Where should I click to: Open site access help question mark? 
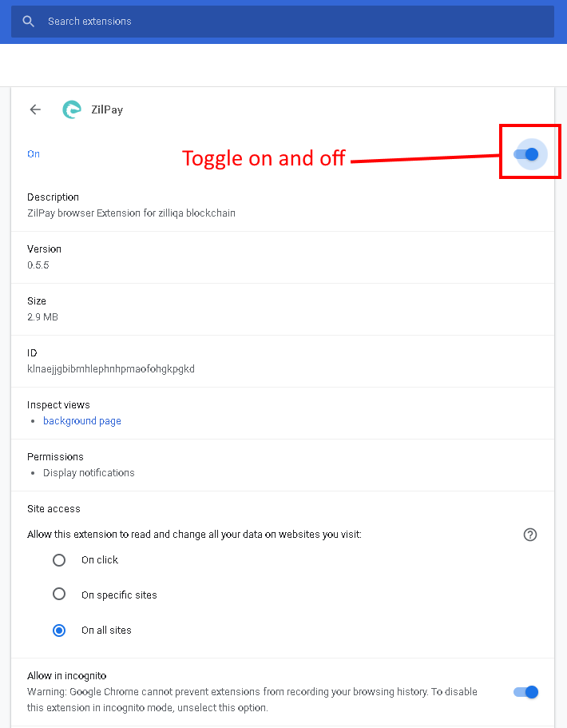pyautogui.click(x=530, y=535)
